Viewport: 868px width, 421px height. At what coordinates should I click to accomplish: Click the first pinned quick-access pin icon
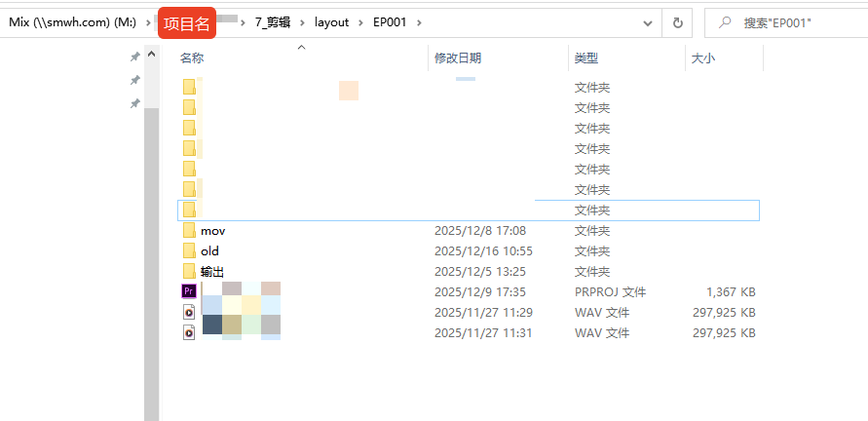(x=134, y=57)
